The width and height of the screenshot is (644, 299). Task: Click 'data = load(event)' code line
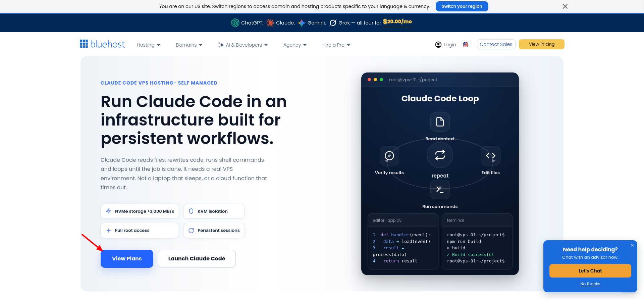(407, 242)
